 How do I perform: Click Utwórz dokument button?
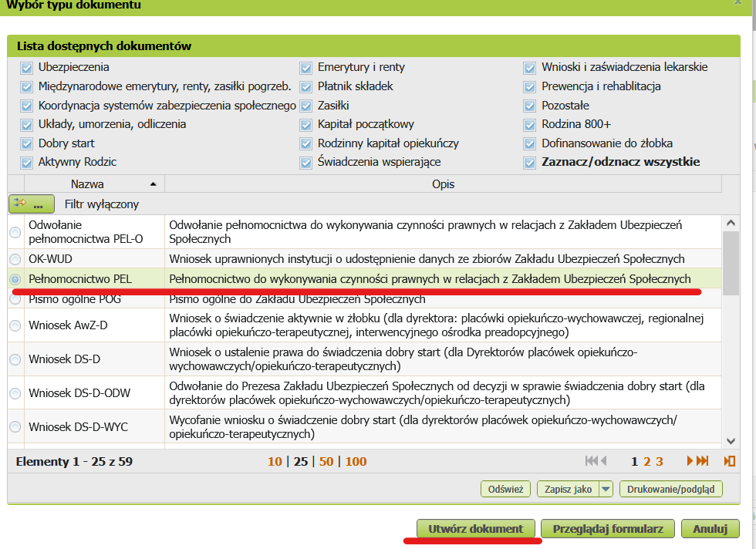[475, 529]
